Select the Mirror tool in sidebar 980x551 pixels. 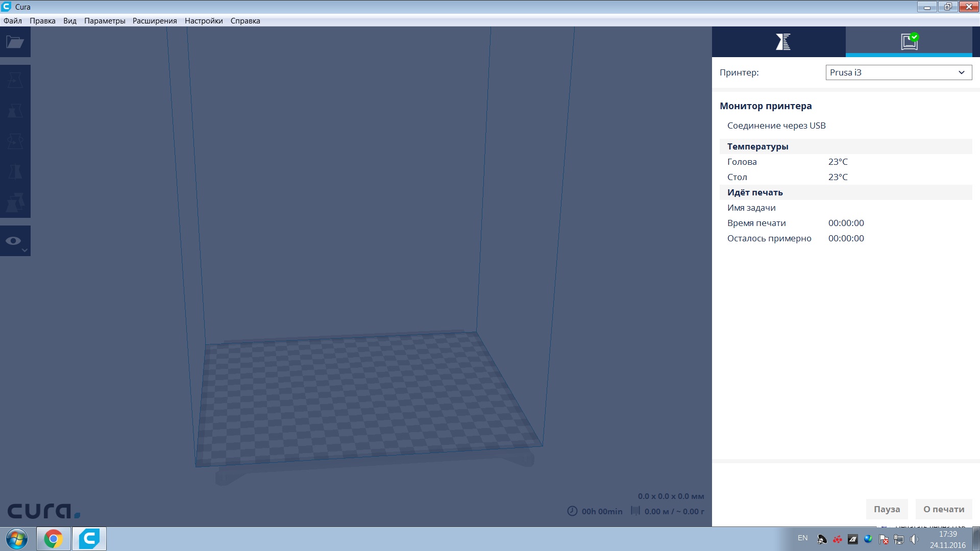pos(15,172)
